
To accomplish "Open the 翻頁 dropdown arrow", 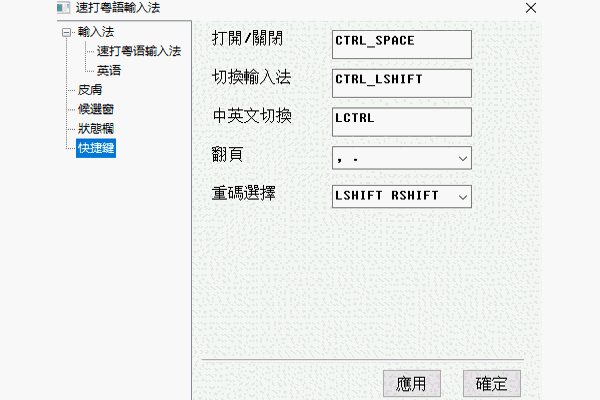I will (463, 158).
